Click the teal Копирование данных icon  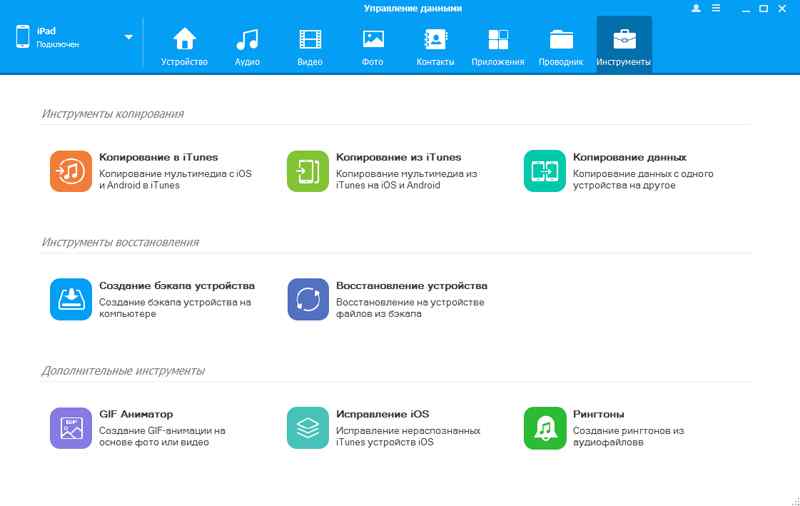coord(544,171)
